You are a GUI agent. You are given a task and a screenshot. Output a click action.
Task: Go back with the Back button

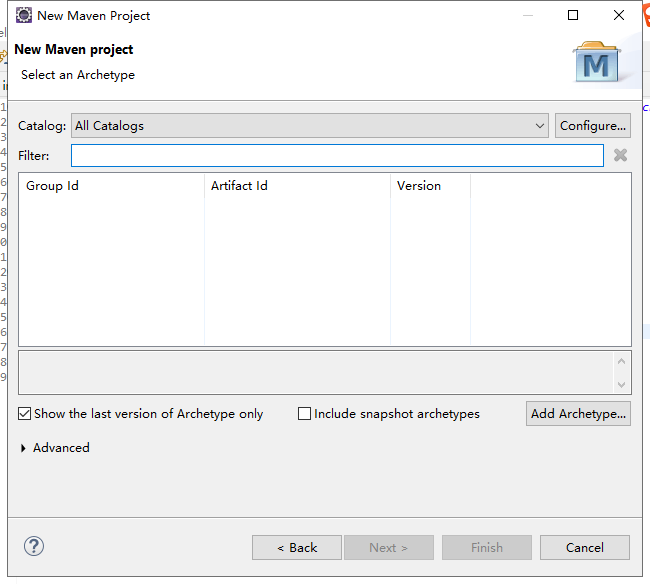pos(297,547)
